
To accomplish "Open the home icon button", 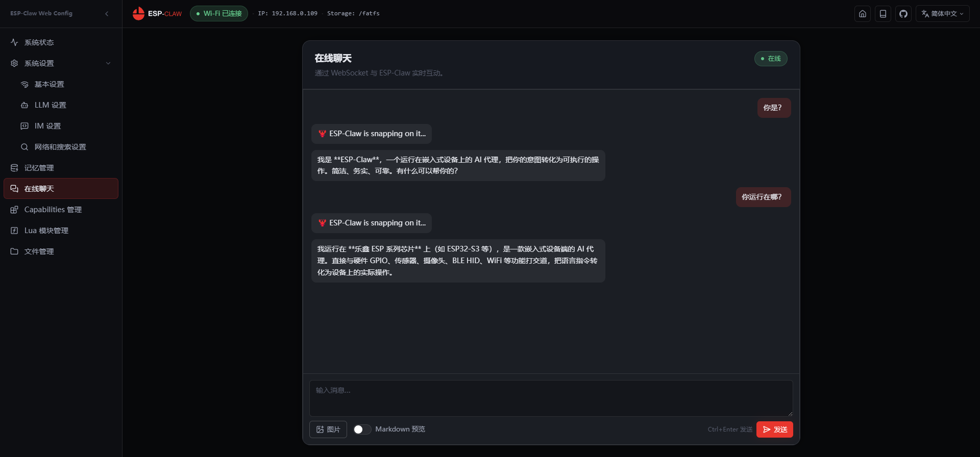I will (x=863, y=14).
